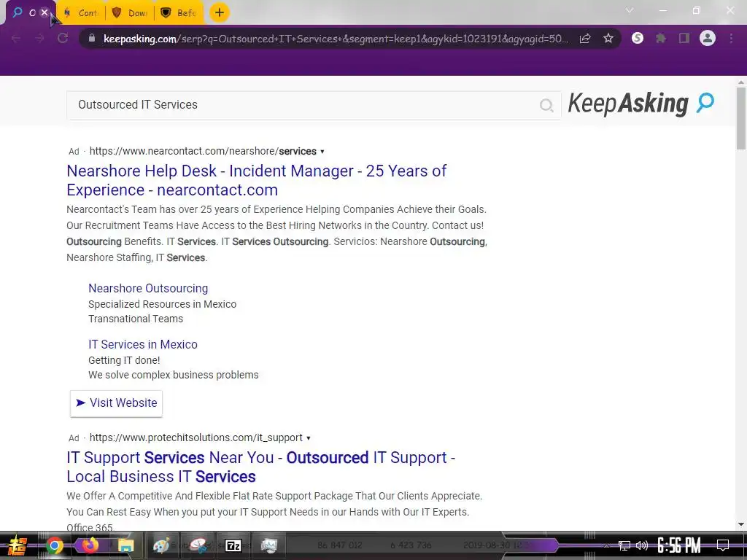Expand the tab search chevron in title bar

coord(630,10)
